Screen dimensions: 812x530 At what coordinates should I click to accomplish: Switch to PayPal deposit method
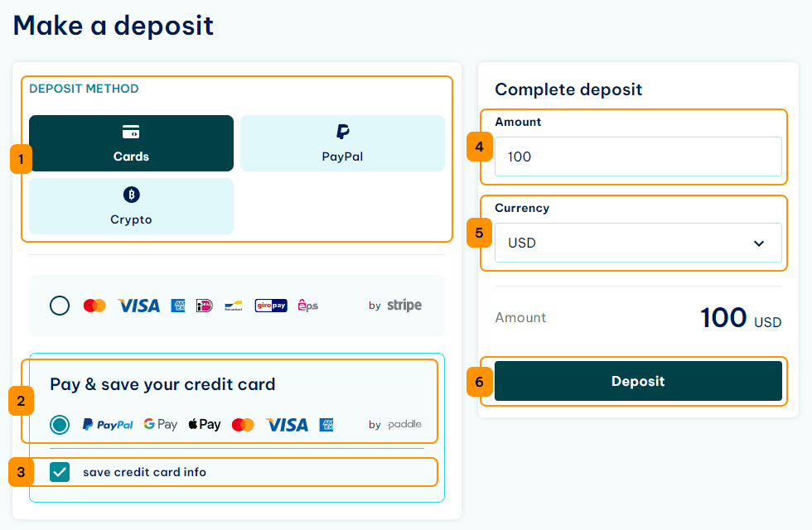(342, 143)
